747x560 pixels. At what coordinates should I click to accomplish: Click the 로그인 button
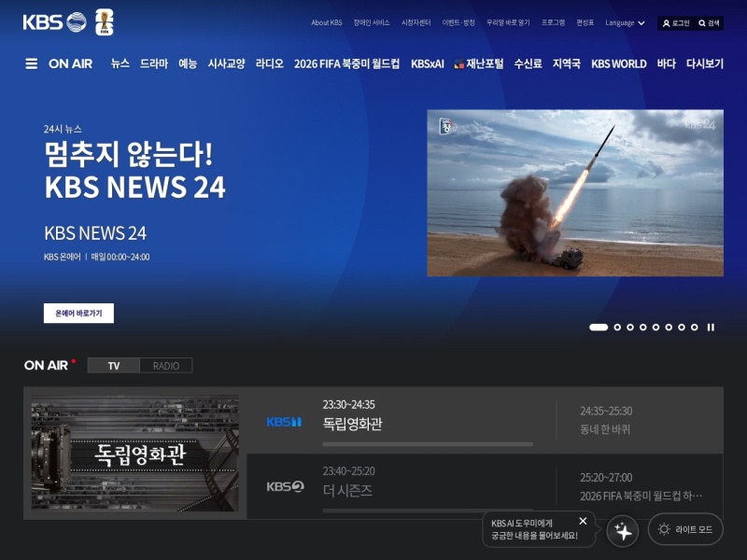676,23
